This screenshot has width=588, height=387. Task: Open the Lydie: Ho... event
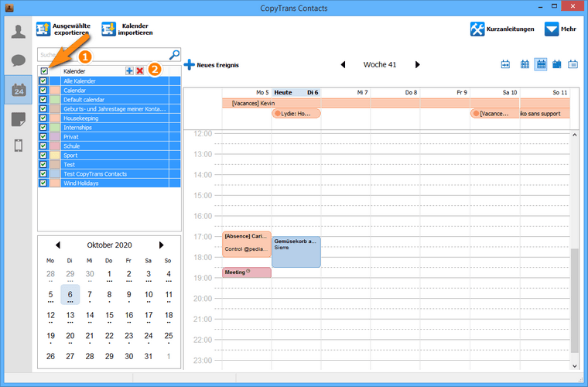click(296, 114)
